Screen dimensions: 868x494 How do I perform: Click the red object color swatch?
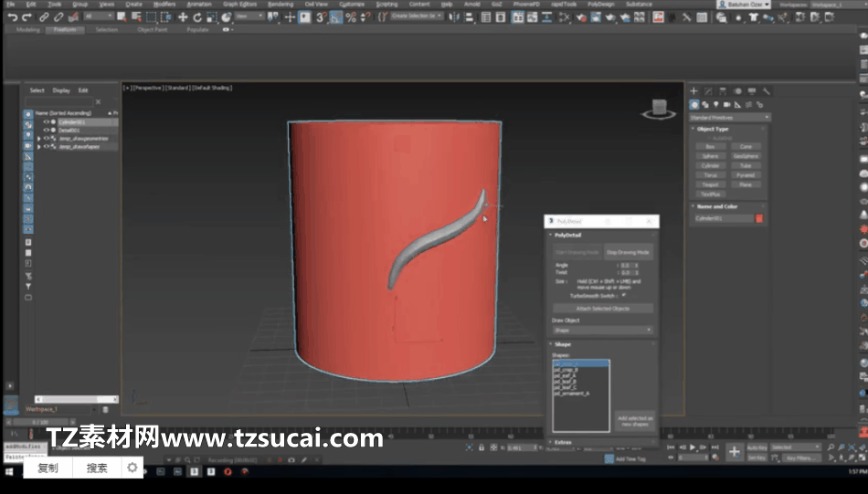tap(758, 219)
